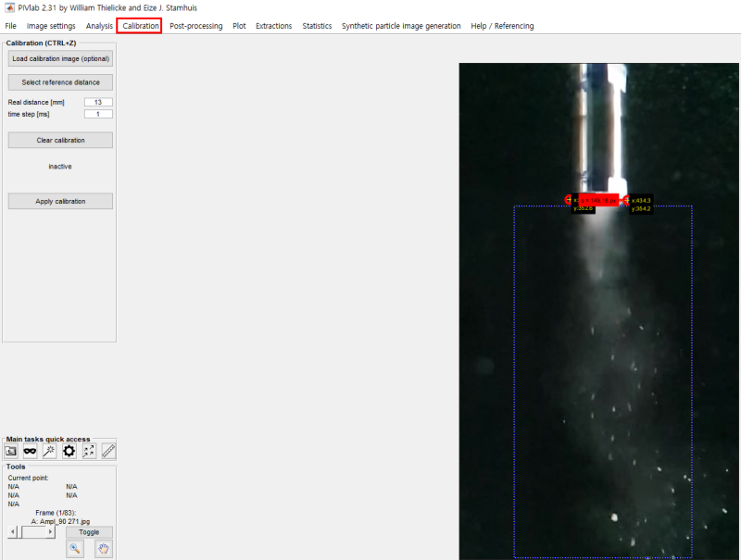Activate the hand pan tool
The image size is (741, 560).
[x=104, y=549]
